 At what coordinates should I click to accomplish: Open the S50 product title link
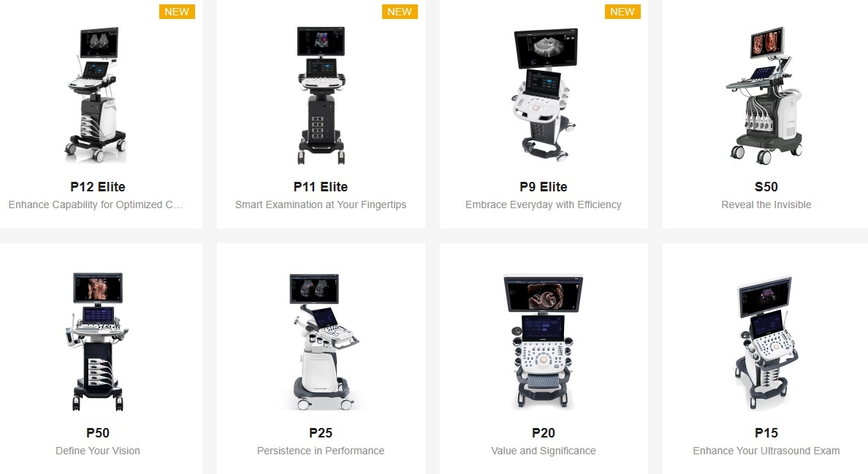point(766,187)
